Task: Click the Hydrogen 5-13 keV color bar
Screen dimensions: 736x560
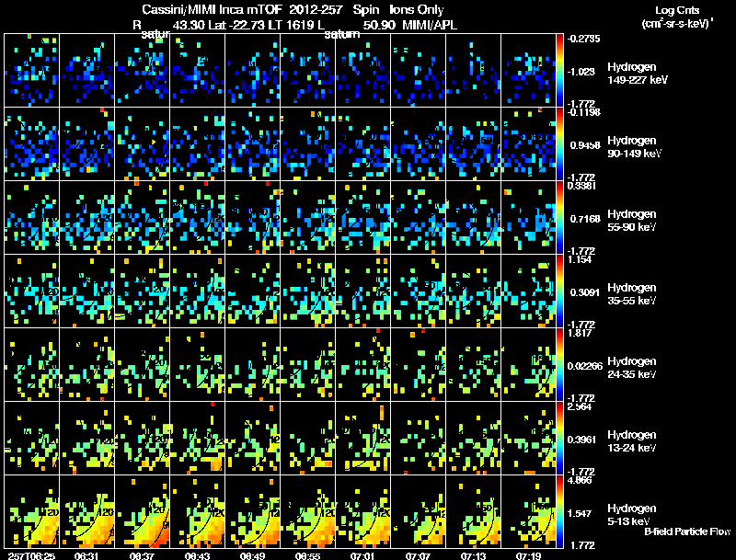Action: pos(559,511)
